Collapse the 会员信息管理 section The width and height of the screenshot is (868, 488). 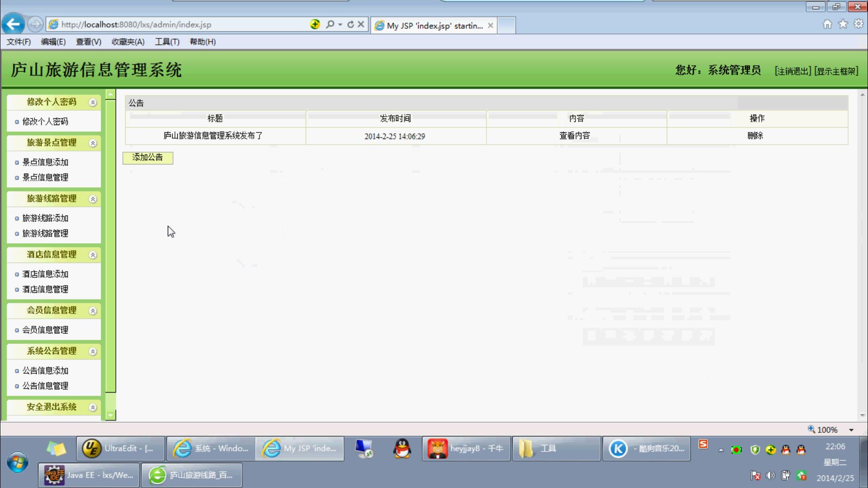[x=93, y=311]
